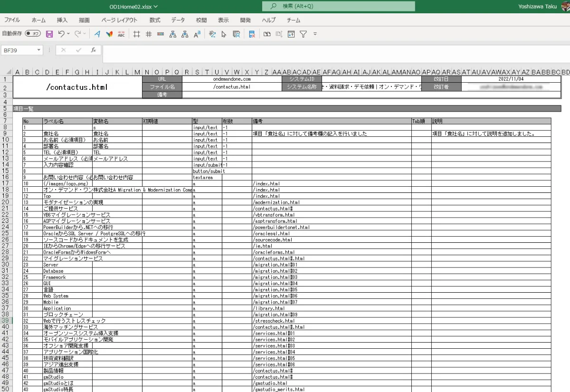Image resolution: width=570 pixels, height=392 pixels.
Task: Click the formula bar cancel X
Action: coord(64,50)
